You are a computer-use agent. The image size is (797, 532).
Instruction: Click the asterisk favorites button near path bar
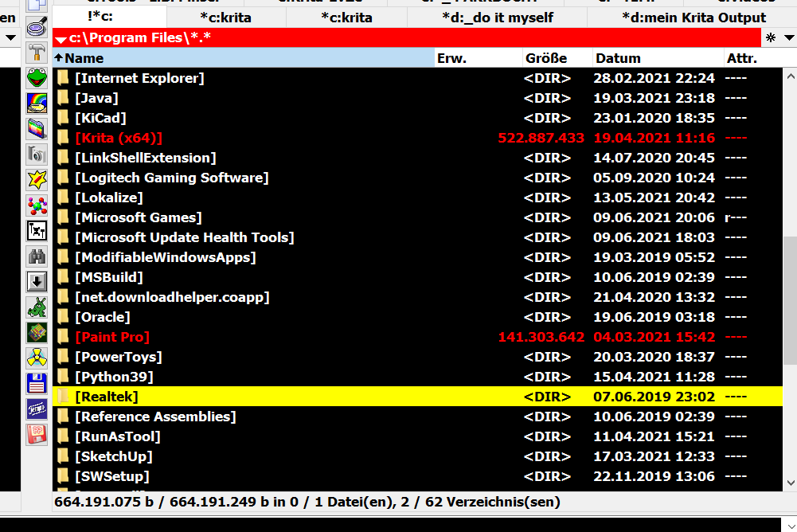pyautogui.click(x=771, y=37)
